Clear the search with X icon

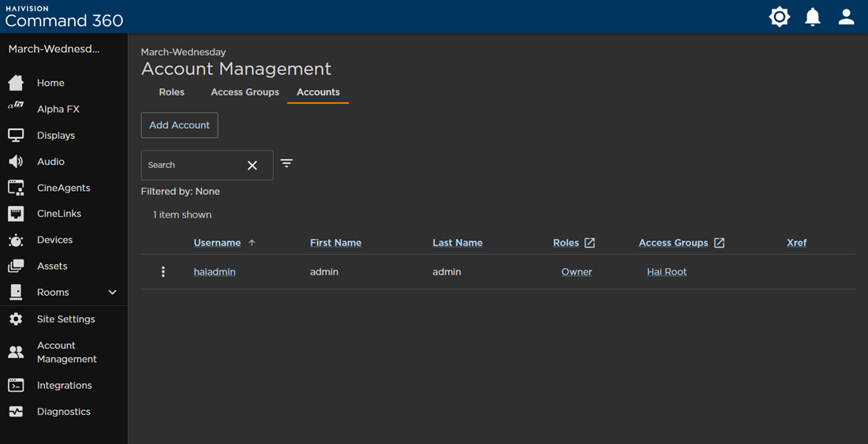[253, 166]
